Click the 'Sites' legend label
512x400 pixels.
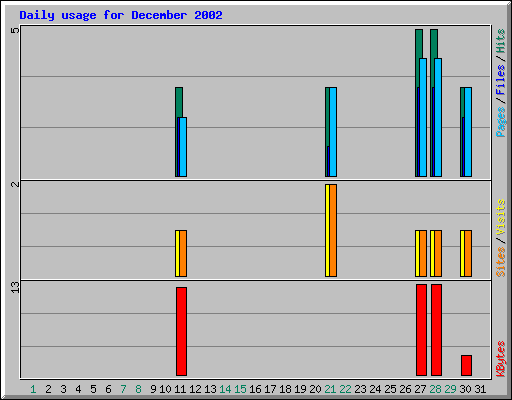pyautogui.click(x=500, y=262)
